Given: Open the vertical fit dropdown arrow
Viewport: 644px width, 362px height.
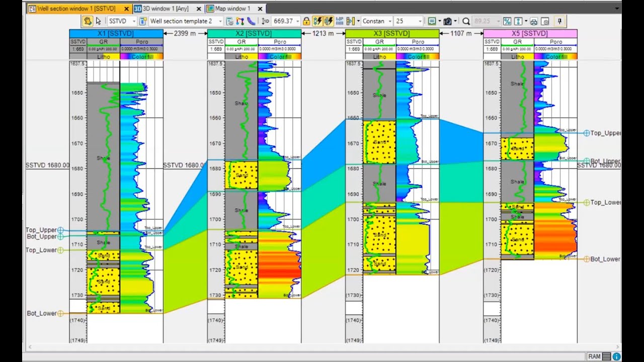Looking at the screenshot, I should tap(526, 21).
